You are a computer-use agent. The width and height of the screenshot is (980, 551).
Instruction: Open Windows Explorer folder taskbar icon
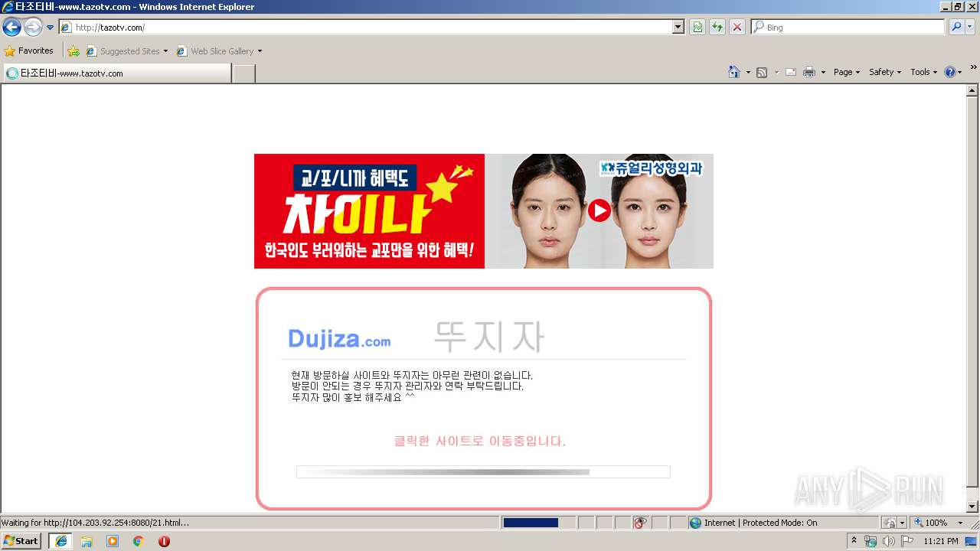tap(87, 541)
